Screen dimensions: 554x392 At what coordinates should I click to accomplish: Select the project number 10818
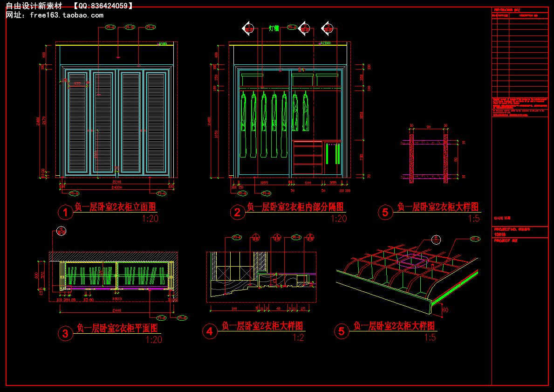[x=499, y=234]
